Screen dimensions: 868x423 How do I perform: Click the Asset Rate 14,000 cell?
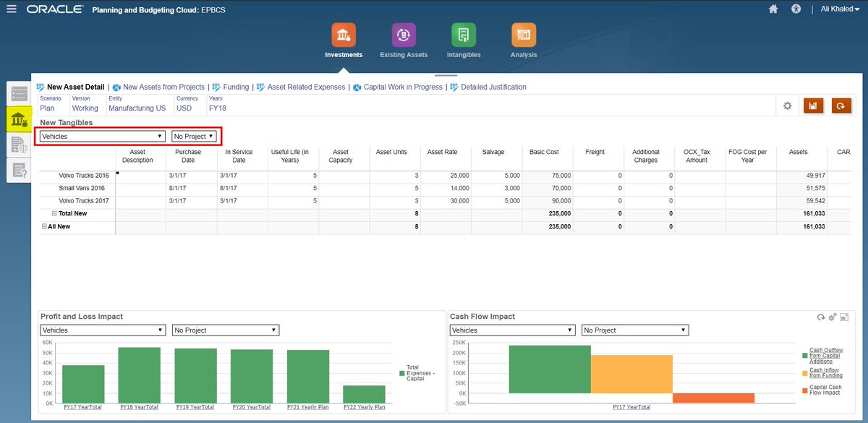pos(446,188)
